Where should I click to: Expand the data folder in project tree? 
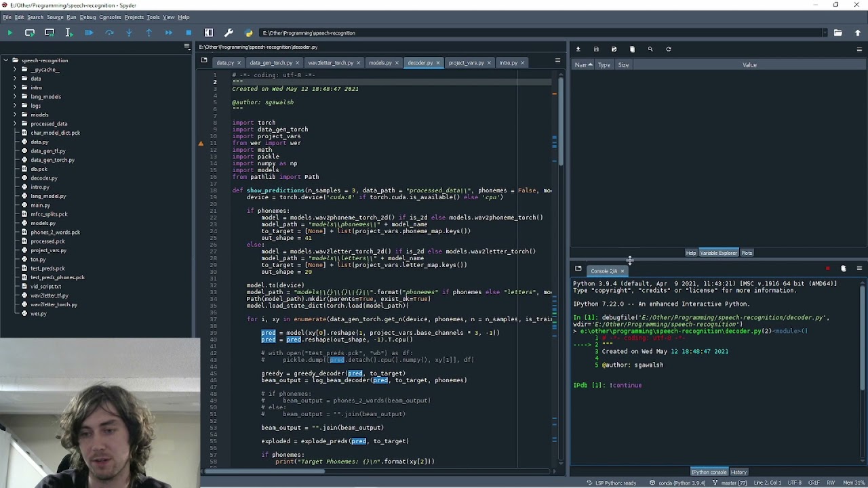15,79
